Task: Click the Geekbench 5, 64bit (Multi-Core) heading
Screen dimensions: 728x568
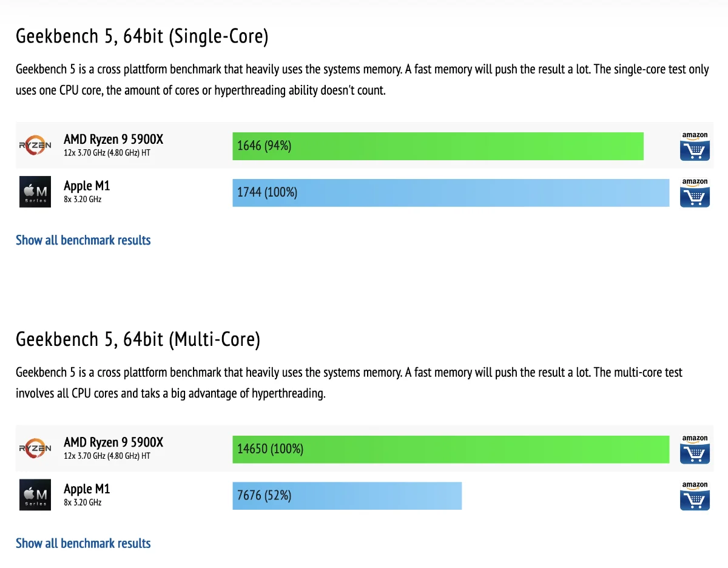Action: click(138, 339)
